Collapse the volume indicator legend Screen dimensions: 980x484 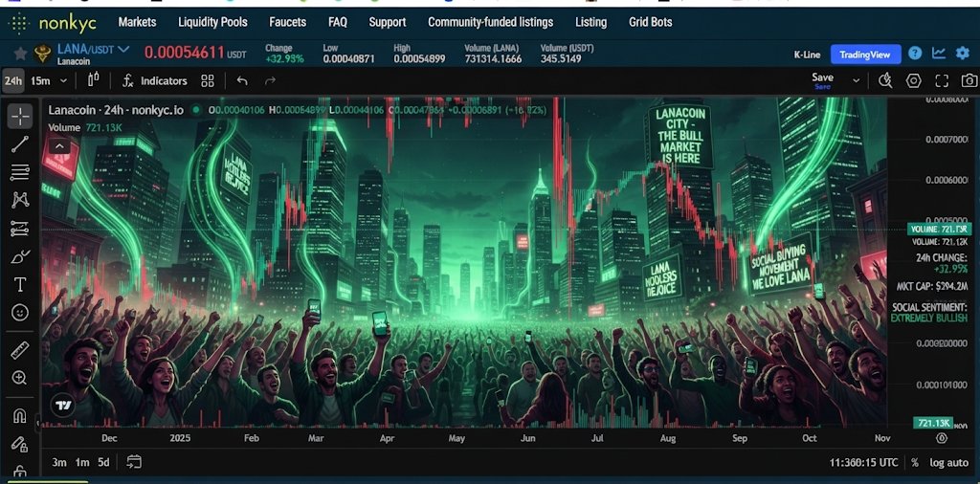click(58, 146)
